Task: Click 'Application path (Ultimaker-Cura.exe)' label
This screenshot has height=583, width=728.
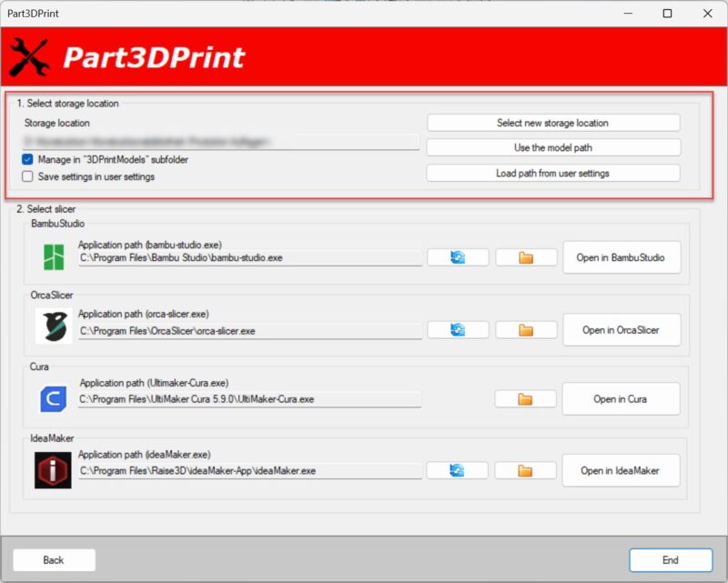Action: coord(154,383)
